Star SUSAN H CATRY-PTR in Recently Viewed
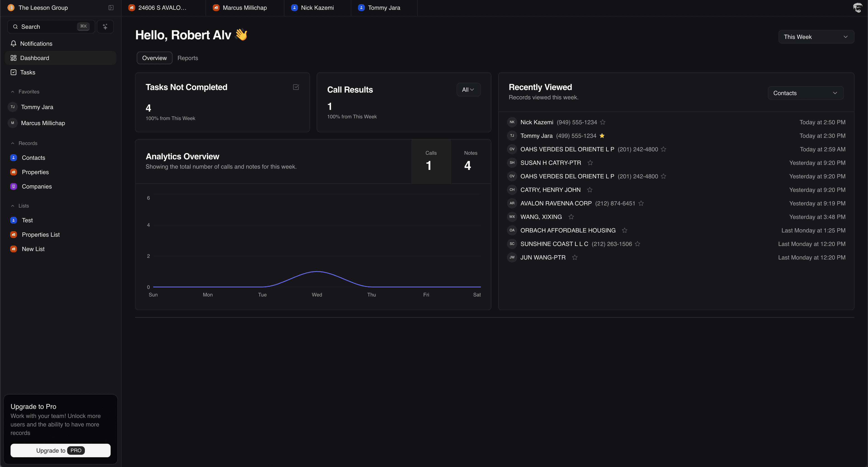 tap(590, 162)
